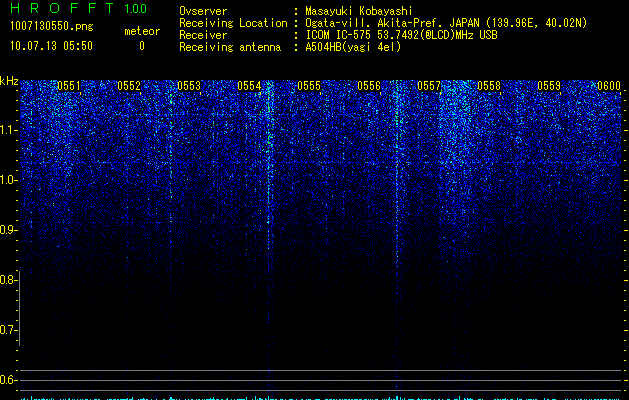Click the meteor label

tap(142, 31)
